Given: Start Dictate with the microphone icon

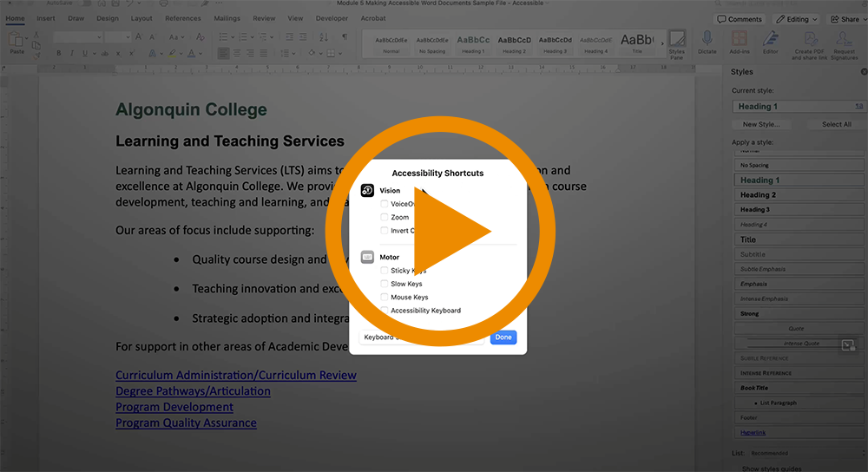Looking at the screenshot, I should tap(707, 40).
